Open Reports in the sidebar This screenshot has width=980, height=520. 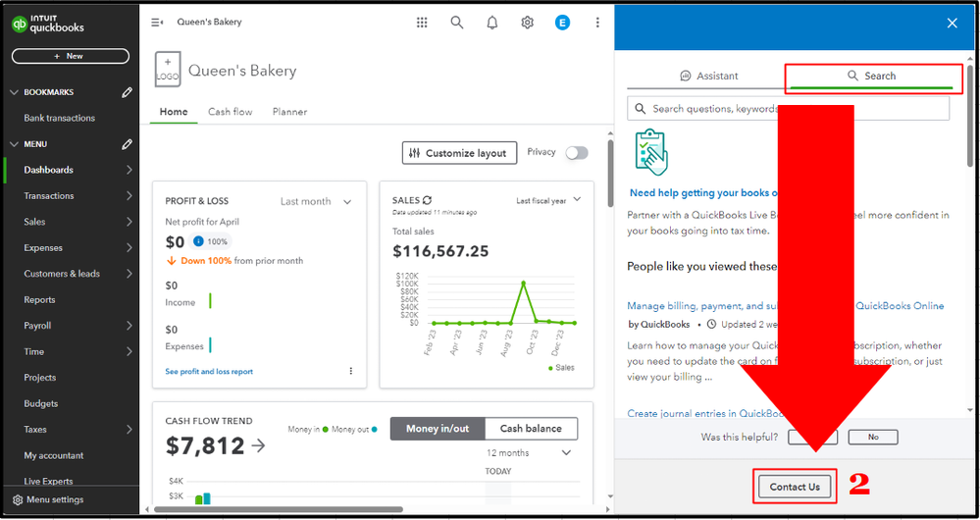tap(39, 300)
